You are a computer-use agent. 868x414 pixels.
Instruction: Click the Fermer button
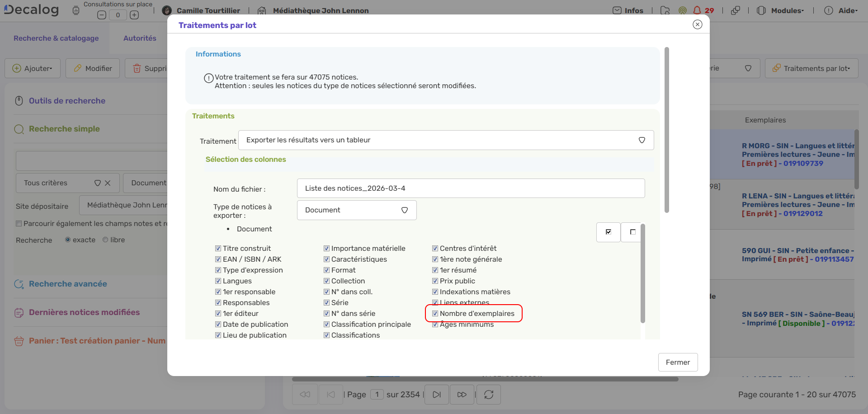coord(678,362)
